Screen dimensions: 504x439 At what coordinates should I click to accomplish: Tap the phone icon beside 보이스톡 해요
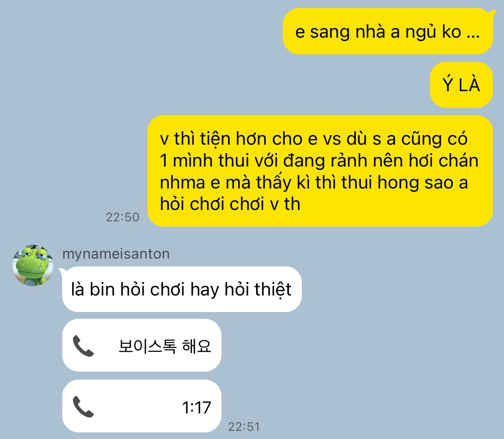[x=83, y=346]
